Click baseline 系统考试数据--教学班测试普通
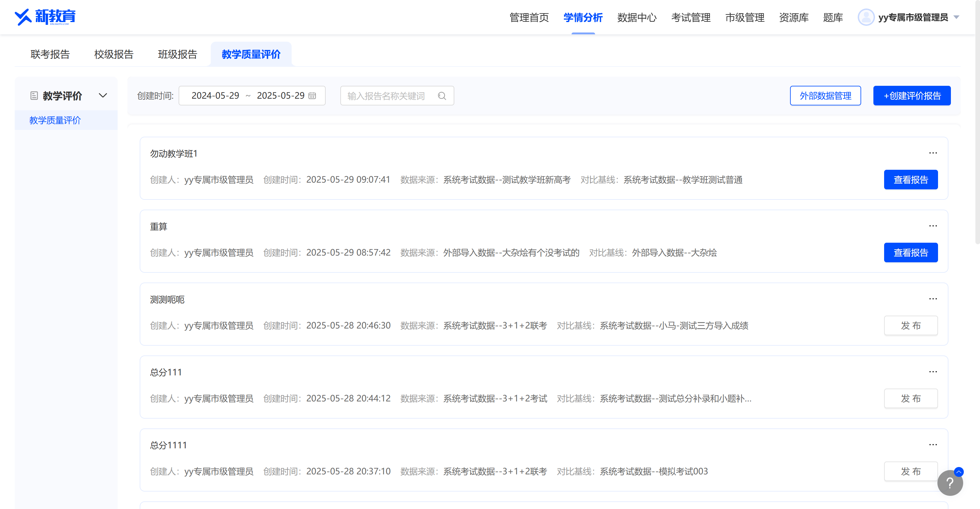The image size is (980, 509). (x=683, y=180)
